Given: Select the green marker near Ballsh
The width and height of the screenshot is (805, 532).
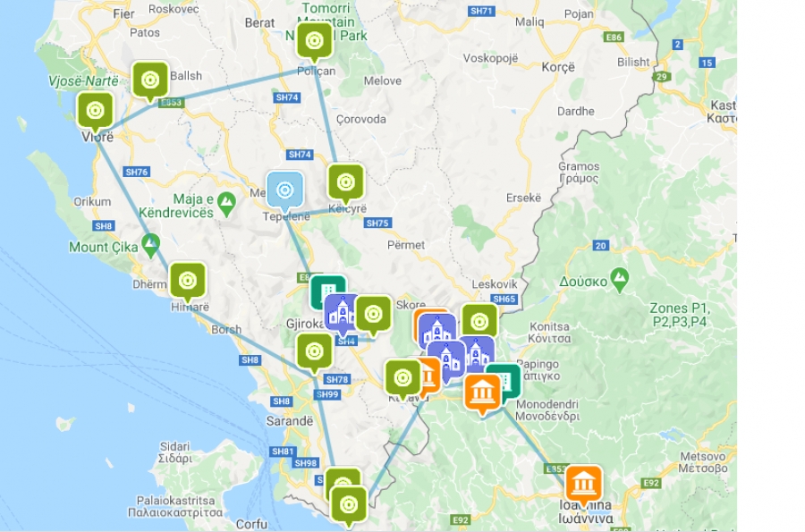Looking at the screenshot, I should click(150, 80).
